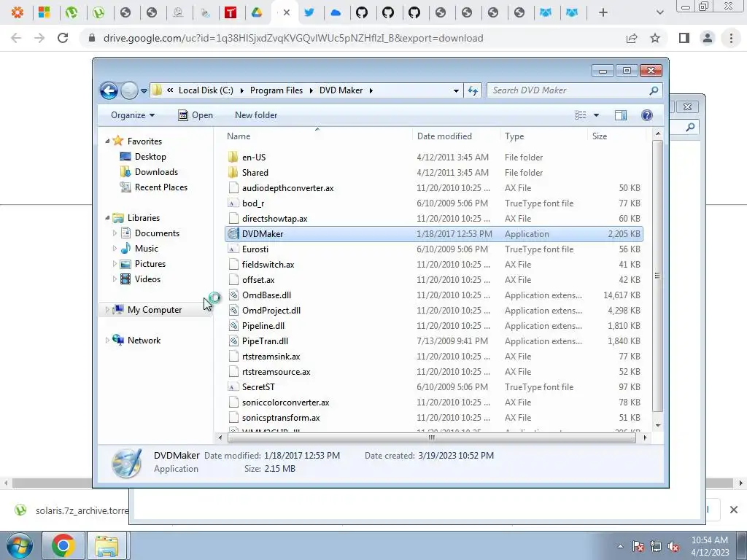Select Local Disk (C:) in address bar
The width and height of the screenshot is (747, 560).
click(x=206, y=90)
